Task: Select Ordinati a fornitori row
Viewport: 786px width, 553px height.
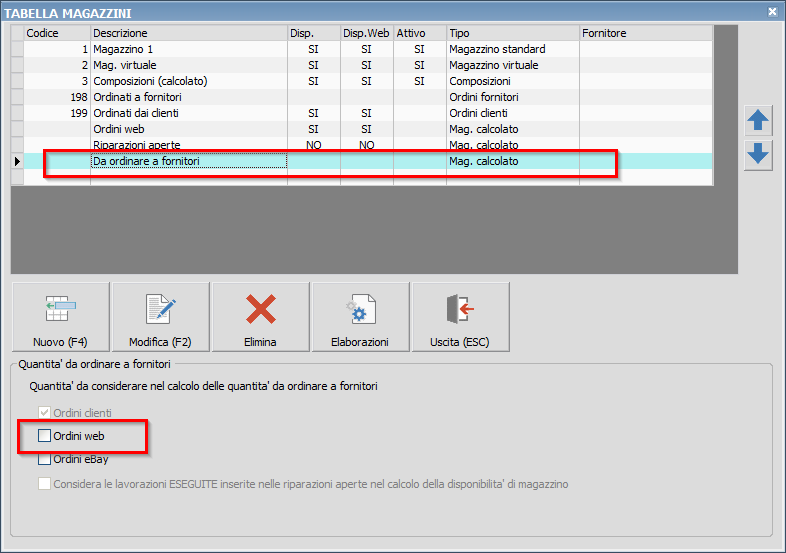Action: 361,97
